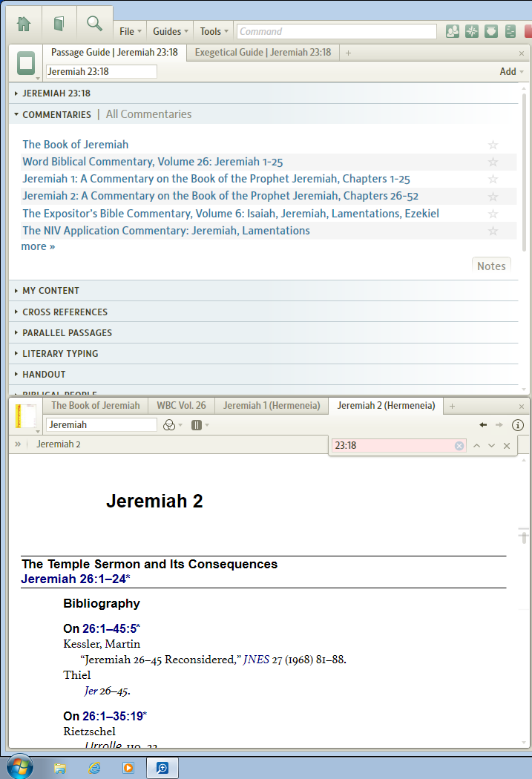
Task: Show more commentaries
Action: tap(39, 246)
